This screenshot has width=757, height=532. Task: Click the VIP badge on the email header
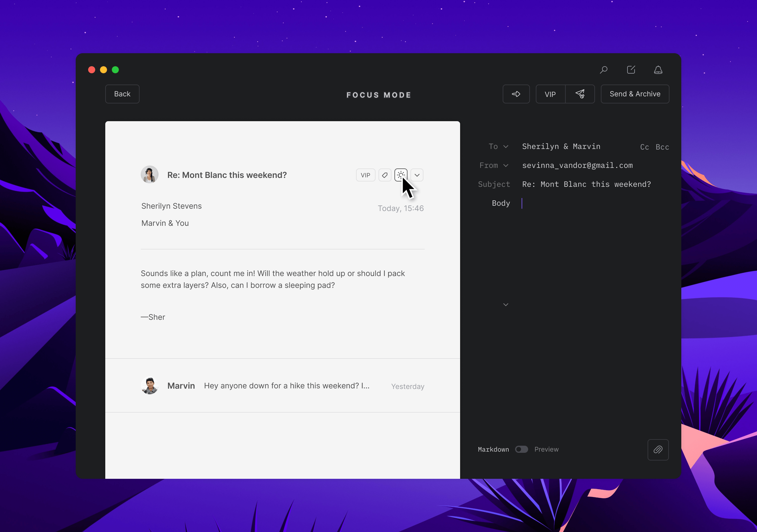coord(365,175)
